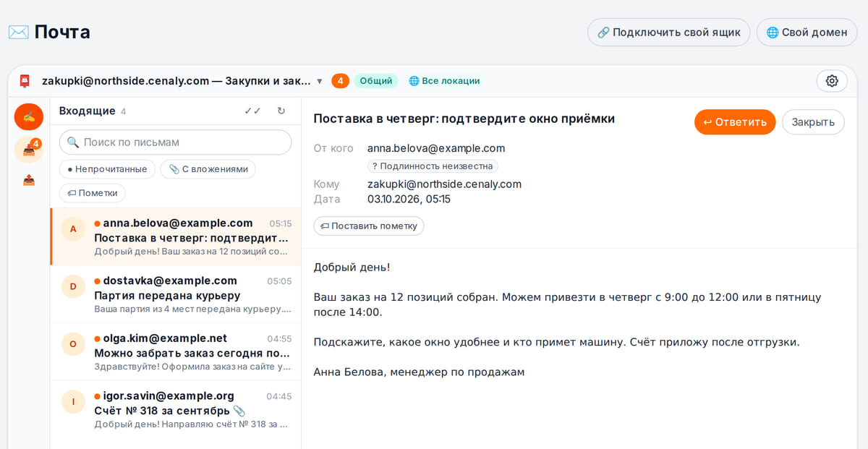Click Подключить свой ящик button

pyautogui.click(x=669, y=33)
